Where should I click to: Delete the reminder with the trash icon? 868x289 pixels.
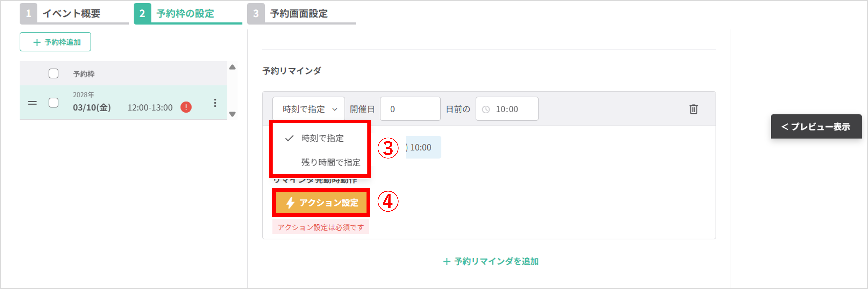click(x=693, y=109)
